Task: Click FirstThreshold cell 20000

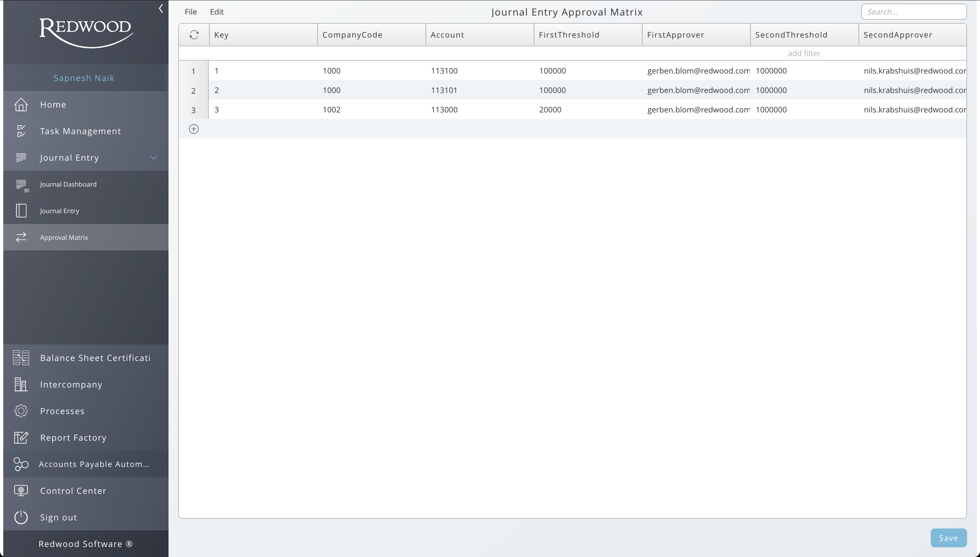Action: 588,110
